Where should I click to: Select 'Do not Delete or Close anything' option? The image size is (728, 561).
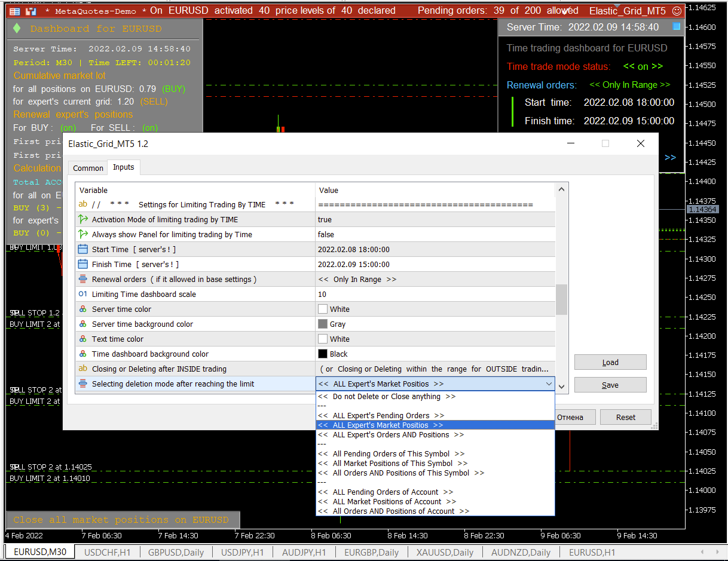435,397
